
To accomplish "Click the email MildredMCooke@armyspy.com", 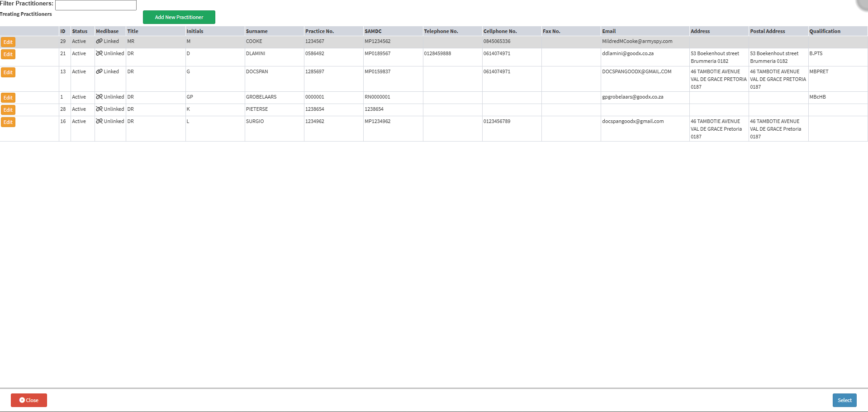I will tap(637, 41).
